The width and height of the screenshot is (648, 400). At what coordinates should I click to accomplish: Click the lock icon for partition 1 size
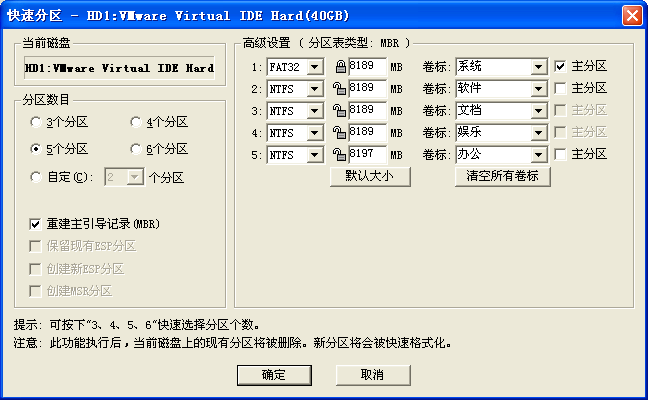(x=340, y=66)
